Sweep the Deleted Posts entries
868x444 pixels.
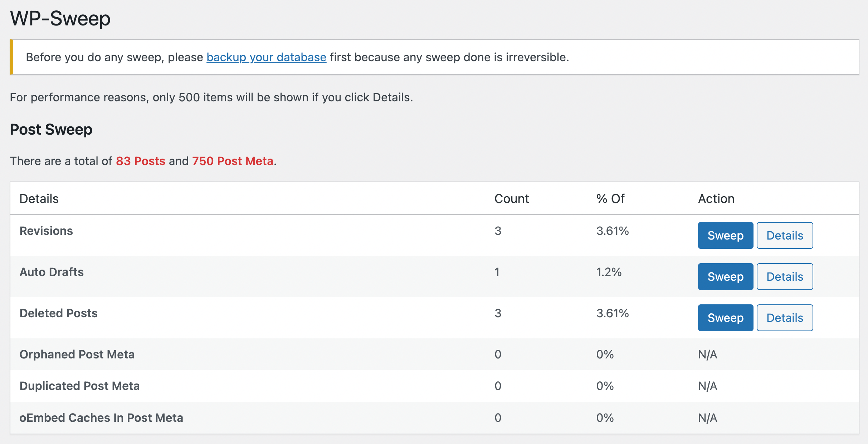click(x=725, y=318)
